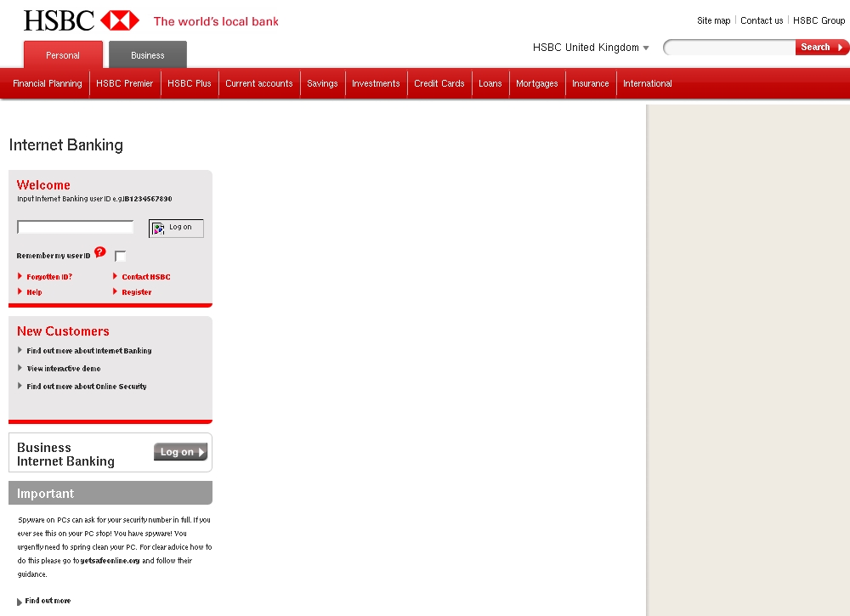Open the Insurance menu
Viewport: 850px width, 616px height.
(x=591, y=83)
